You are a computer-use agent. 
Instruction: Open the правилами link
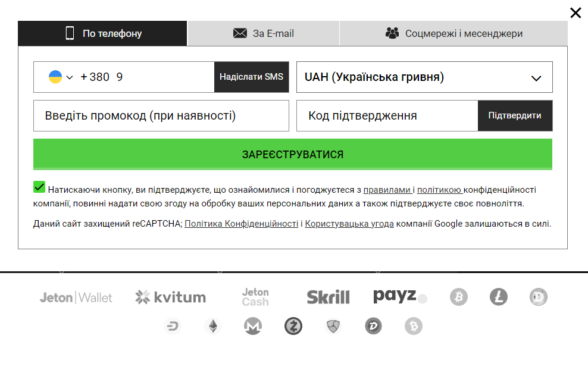(x=387, y=190)
